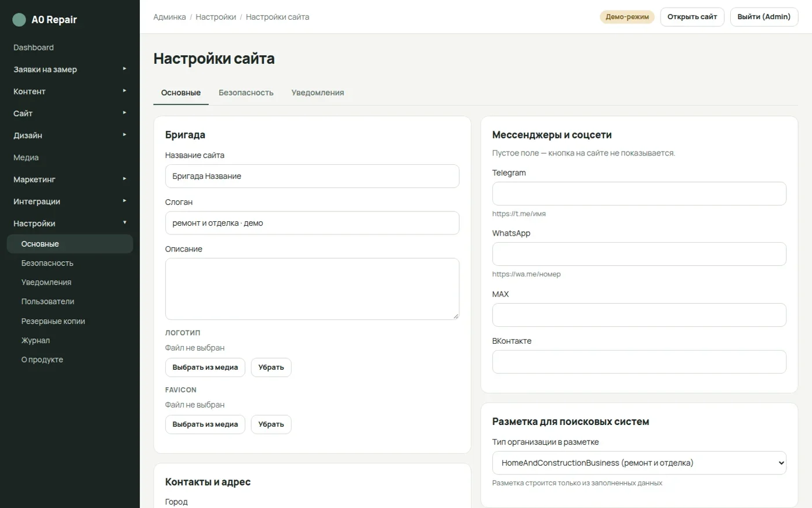Click the Настройки breadcrumb link
The width and height of the screenshot is (812, 508).
pyautogui.click(x=216, y=17)
